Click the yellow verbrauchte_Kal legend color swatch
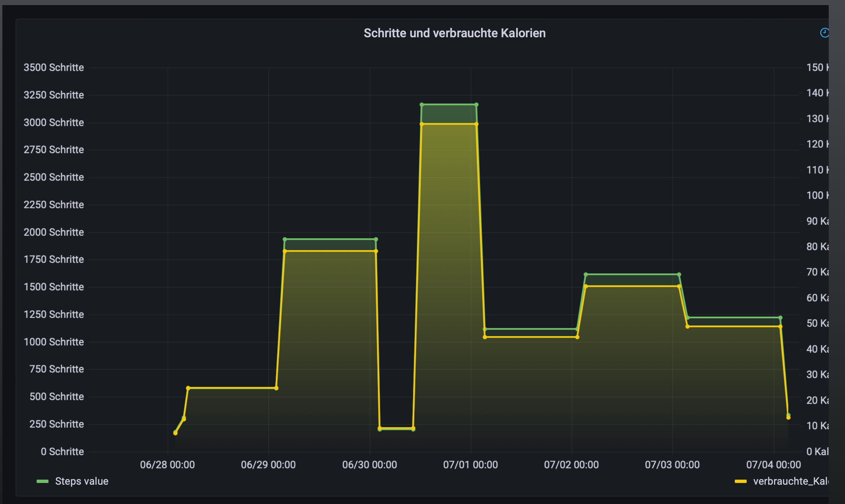845x504 pixels. click(x=741, y=481)
